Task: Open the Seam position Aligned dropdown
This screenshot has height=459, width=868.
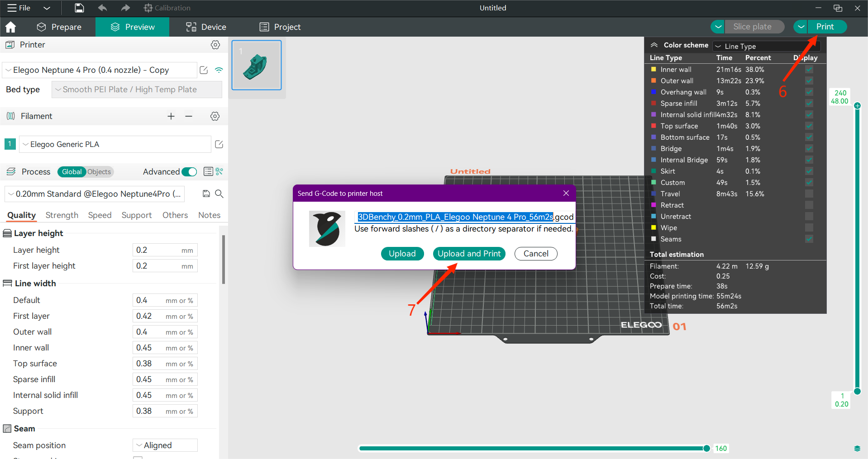Action: point(165,445)
